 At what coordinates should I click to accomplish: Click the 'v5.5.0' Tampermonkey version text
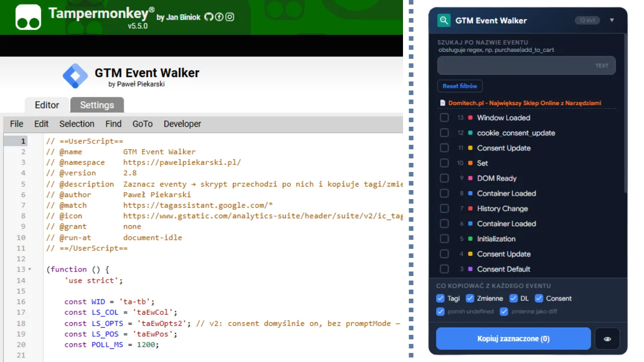click(138, 26)
